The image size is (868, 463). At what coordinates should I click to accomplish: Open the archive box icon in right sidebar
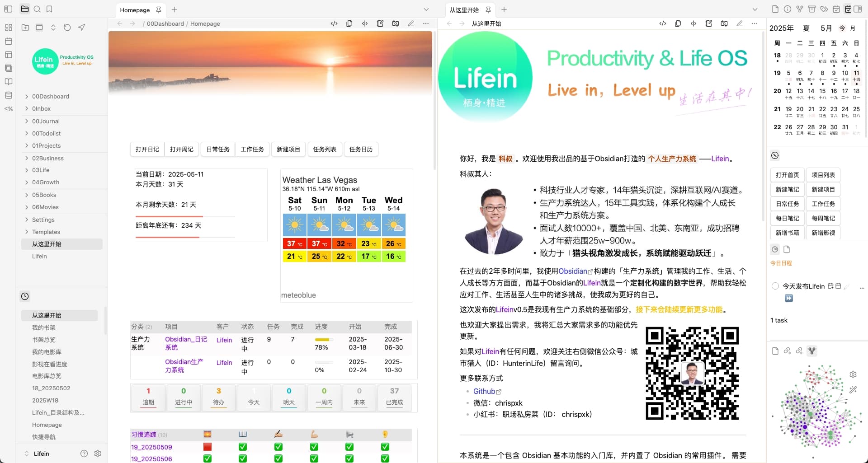(812, 9)
